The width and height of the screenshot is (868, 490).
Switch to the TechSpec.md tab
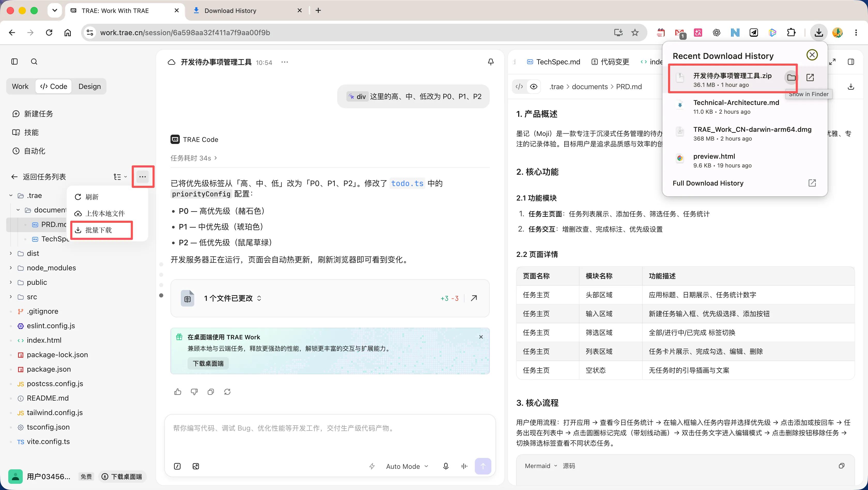[x=553, y=62]
